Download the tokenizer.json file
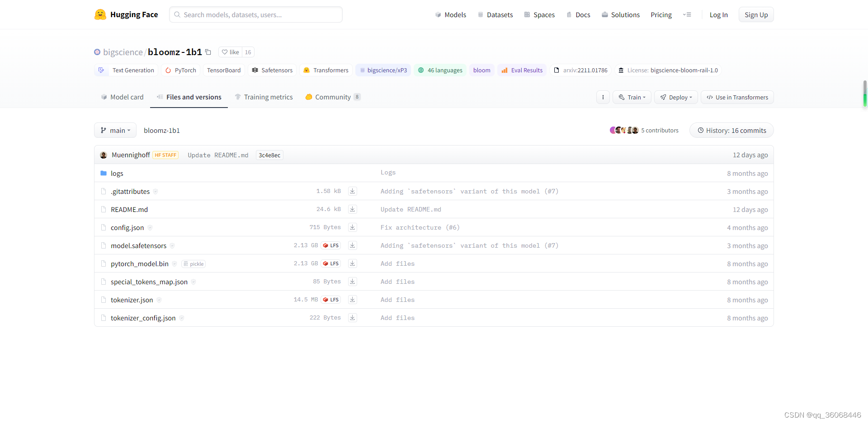 tap(353, 300)
